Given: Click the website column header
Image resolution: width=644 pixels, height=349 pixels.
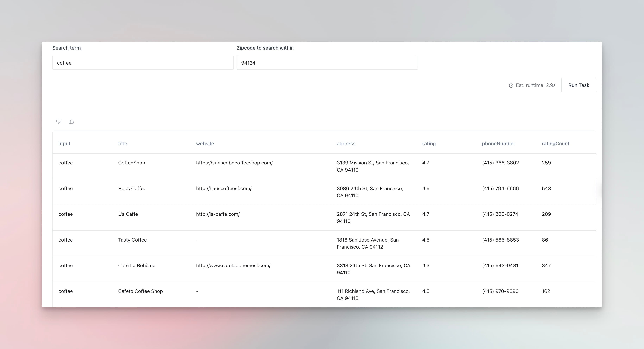Looking at the screenshot, I should [x=205, y=144].
